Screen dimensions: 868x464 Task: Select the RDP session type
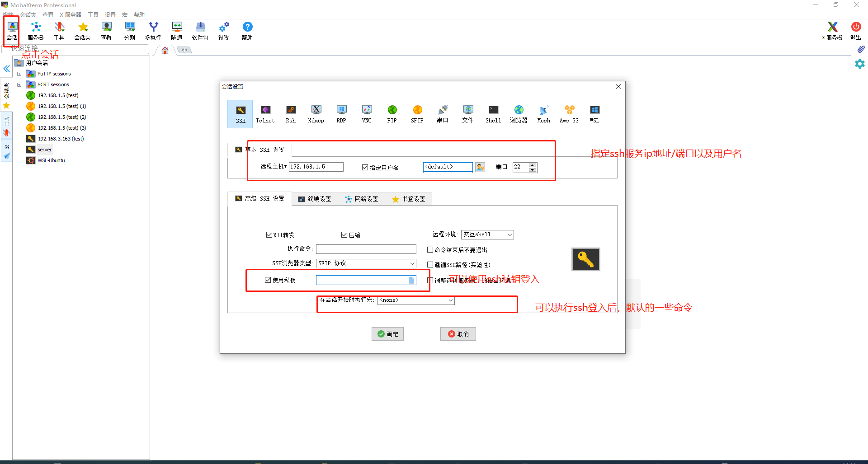click(x=341, y=114)
